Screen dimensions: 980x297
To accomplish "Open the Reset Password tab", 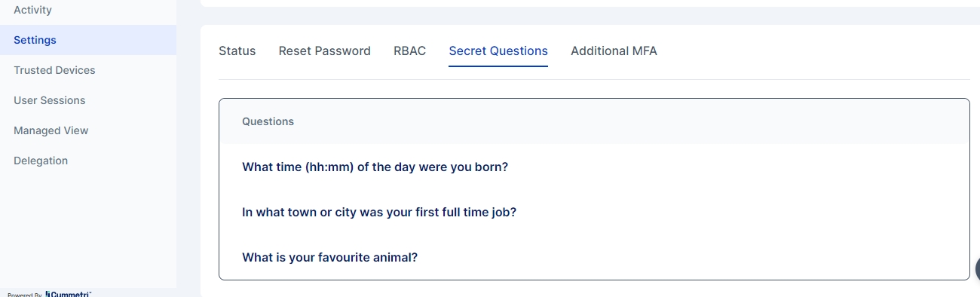I will pyautogui.click(x=324, y=51).
